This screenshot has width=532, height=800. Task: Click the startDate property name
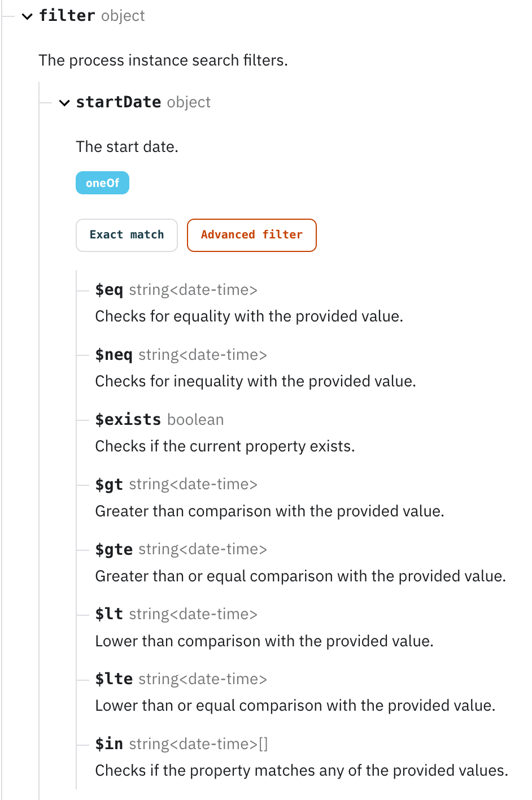119,102
